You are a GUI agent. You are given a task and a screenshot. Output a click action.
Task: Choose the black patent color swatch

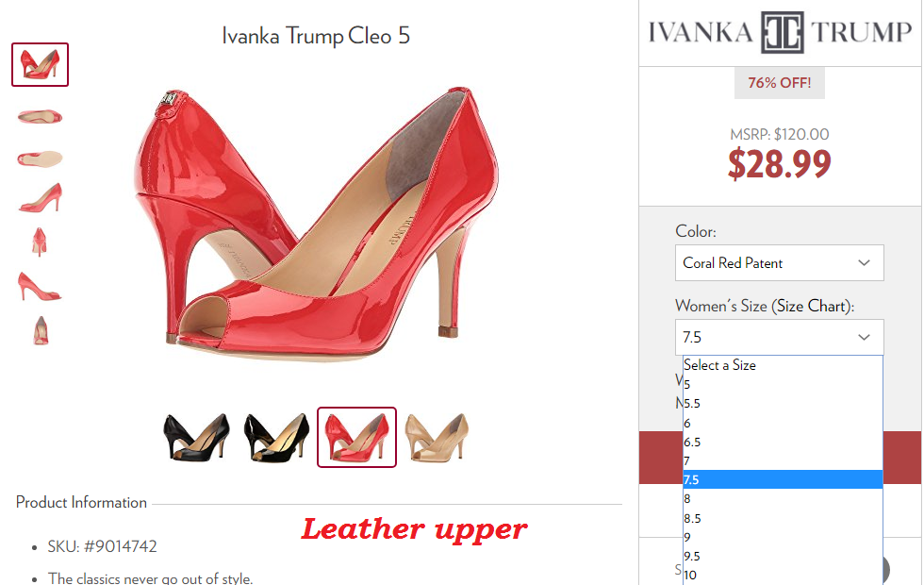(276, 437)
